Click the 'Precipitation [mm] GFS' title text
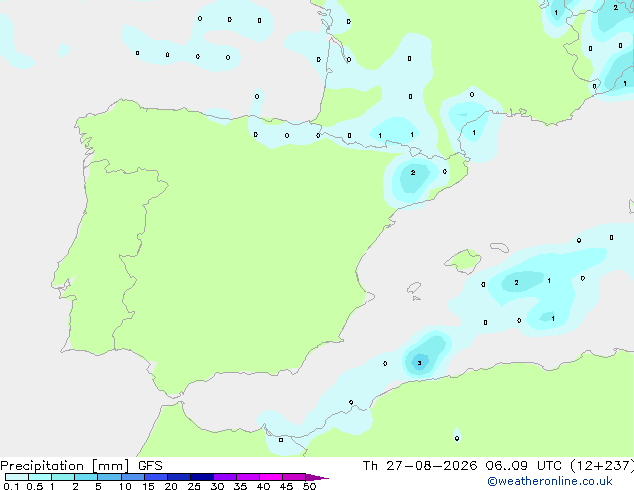This screenshot has height=490, width=634. click(81, 466)
